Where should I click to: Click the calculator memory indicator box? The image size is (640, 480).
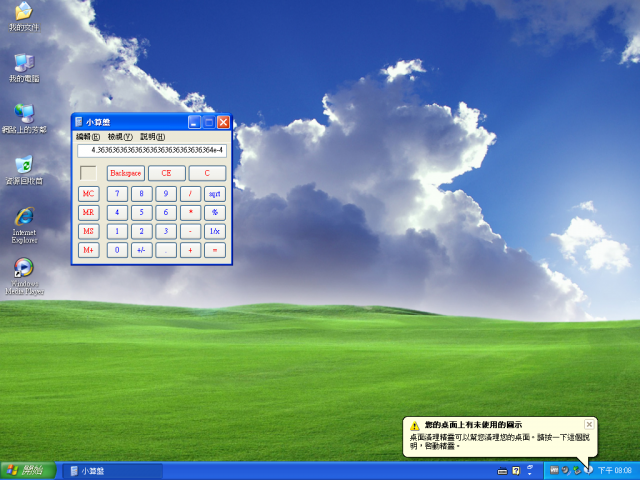click(88, 173)
